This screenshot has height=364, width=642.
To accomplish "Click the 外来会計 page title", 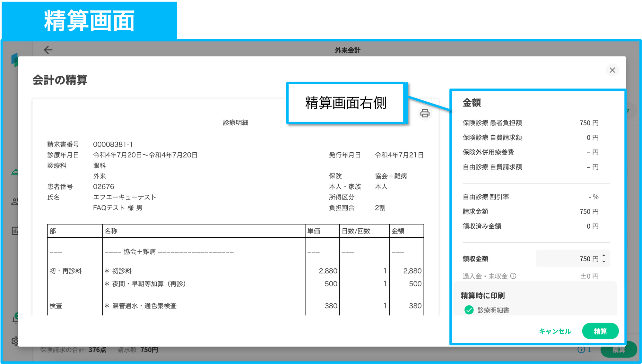I will 347,50.
